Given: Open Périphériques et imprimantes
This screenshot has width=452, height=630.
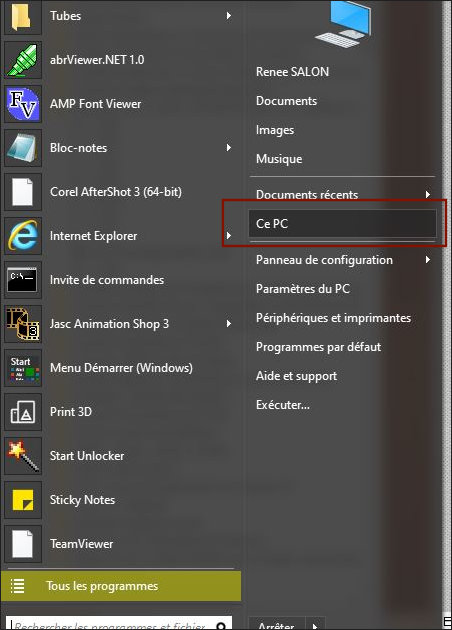Looking at the screenshot, I should point(333,318).
